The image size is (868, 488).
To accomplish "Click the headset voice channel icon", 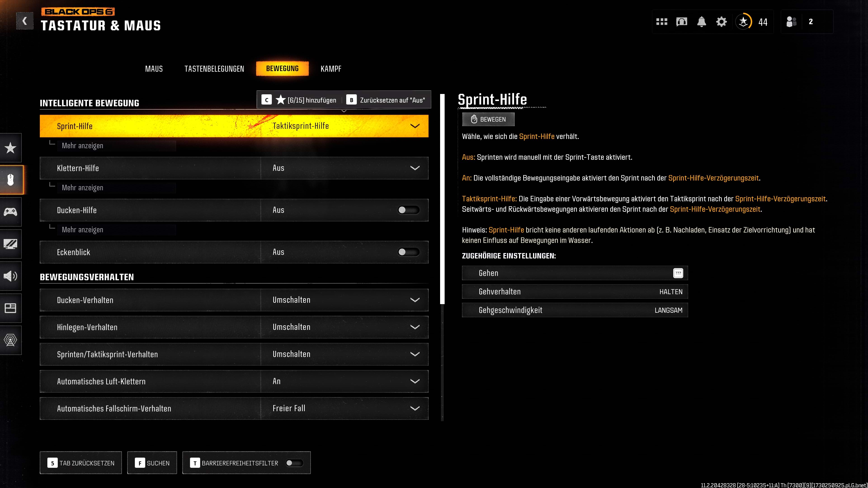I will click(681, 22).
